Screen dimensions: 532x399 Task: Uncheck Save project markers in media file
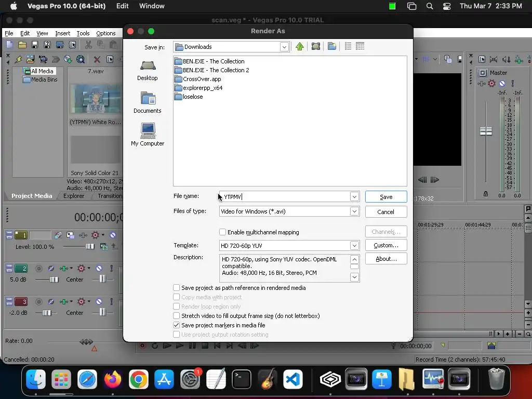coord(177,325)
